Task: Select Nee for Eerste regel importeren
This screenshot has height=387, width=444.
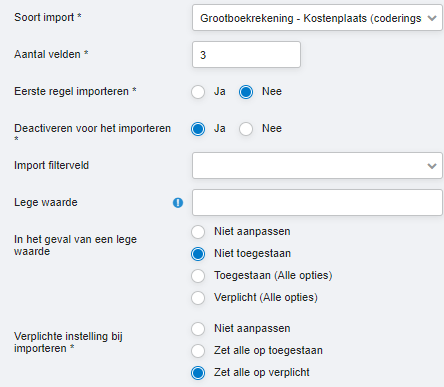Action: 246,92
